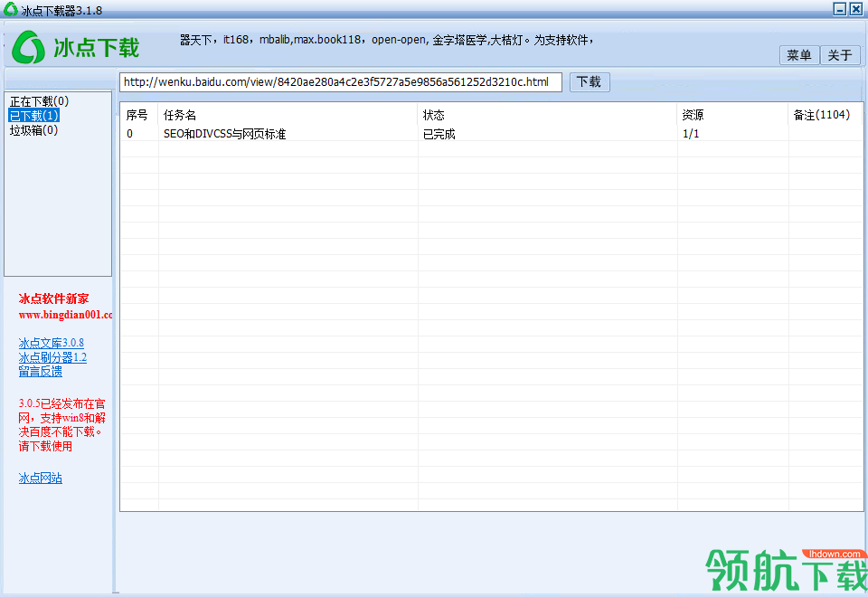Close the 冰点下载器 window
This screenshot has height=597, width=868.
pos(856,9)
